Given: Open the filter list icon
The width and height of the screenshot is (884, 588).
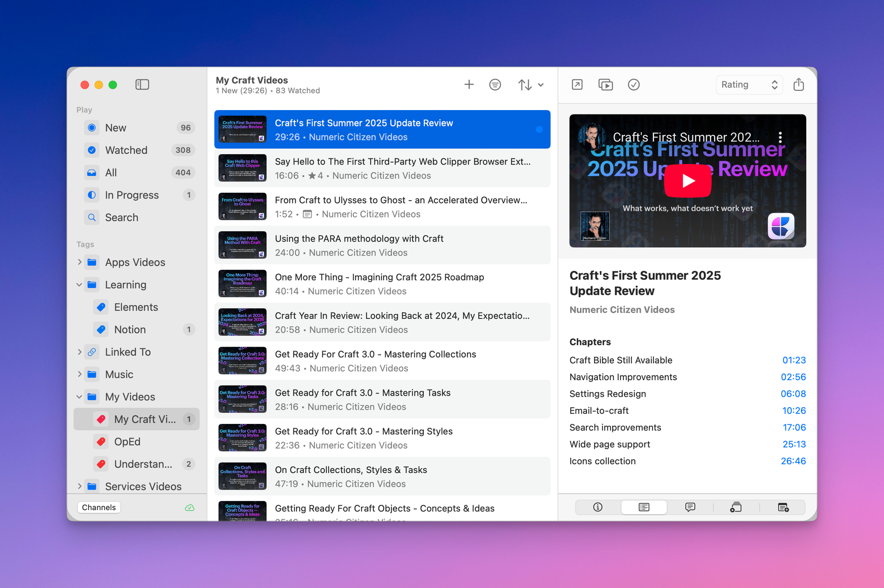Looking at the screenshot, I should [x=495, y=84].
